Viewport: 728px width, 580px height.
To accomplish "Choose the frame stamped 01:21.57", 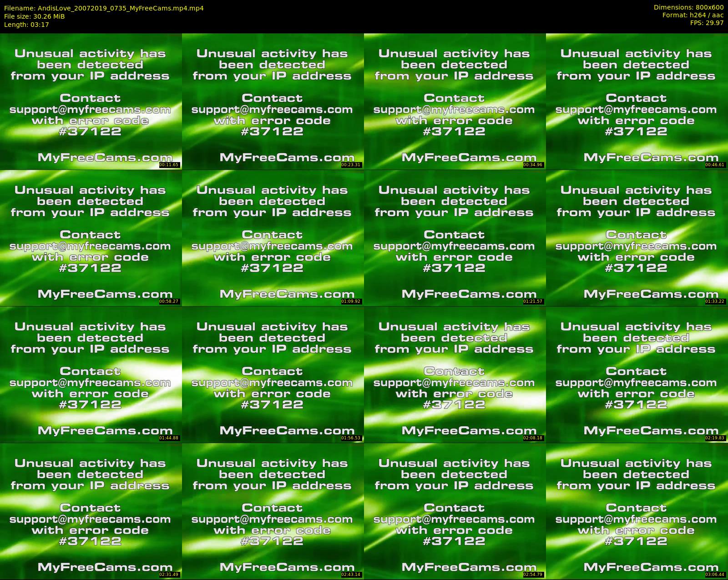I will (455, 238).
